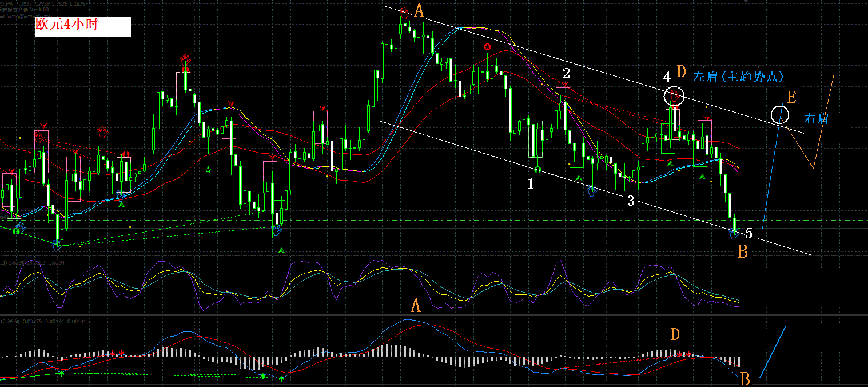Click the white circle next to label E
Image resolution: width=868 pixels, height=388 pixels.
click(779, 115)
